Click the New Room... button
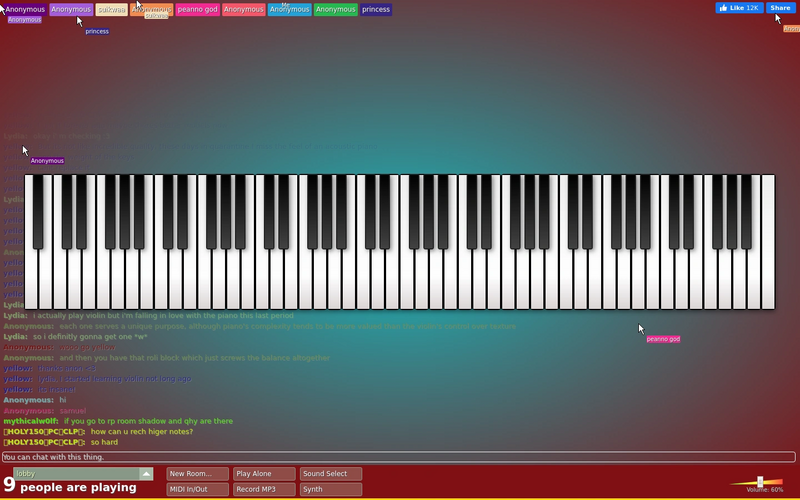 coord(197,473)
